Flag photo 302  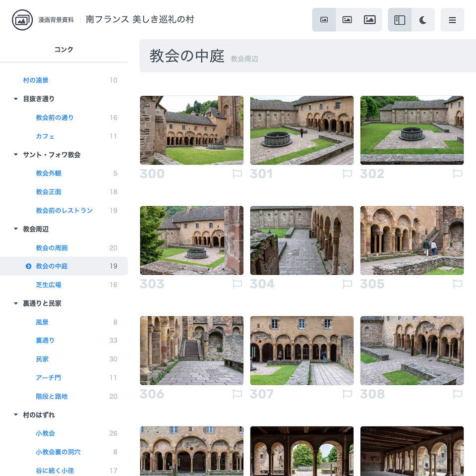458,174
